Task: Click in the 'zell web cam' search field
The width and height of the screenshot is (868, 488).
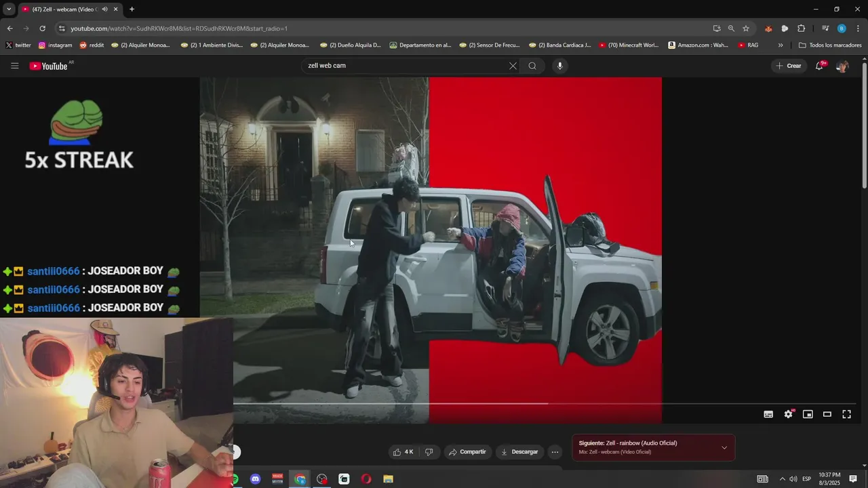Action: 406,66
